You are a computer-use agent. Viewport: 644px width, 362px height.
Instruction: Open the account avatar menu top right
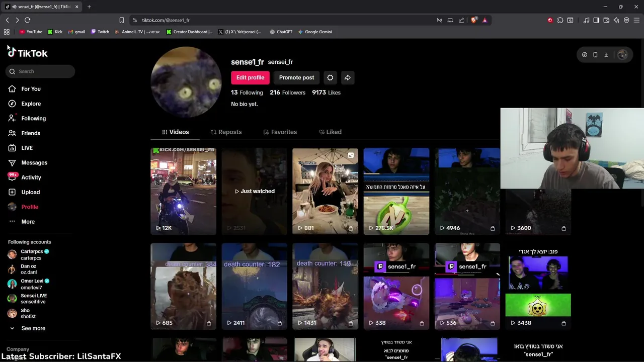(x=622, y=55)
